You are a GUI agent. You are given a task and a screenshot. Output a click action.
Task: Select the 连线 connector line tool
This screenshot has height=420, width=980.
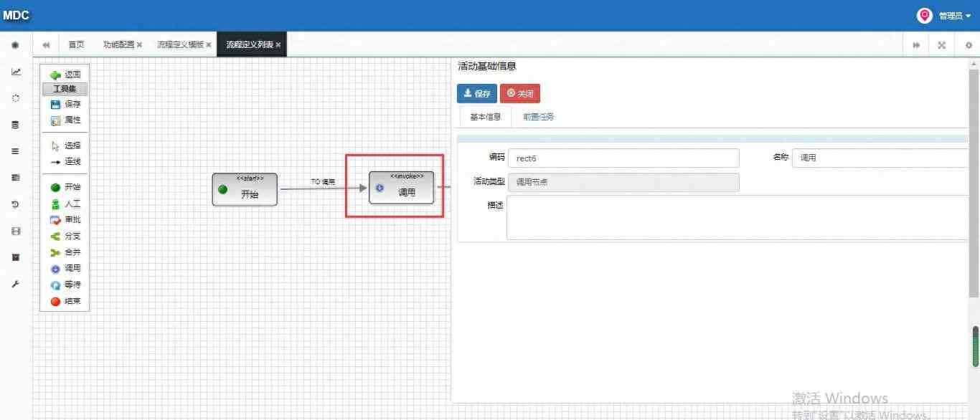pyautogui.click(x=65, y=162)
